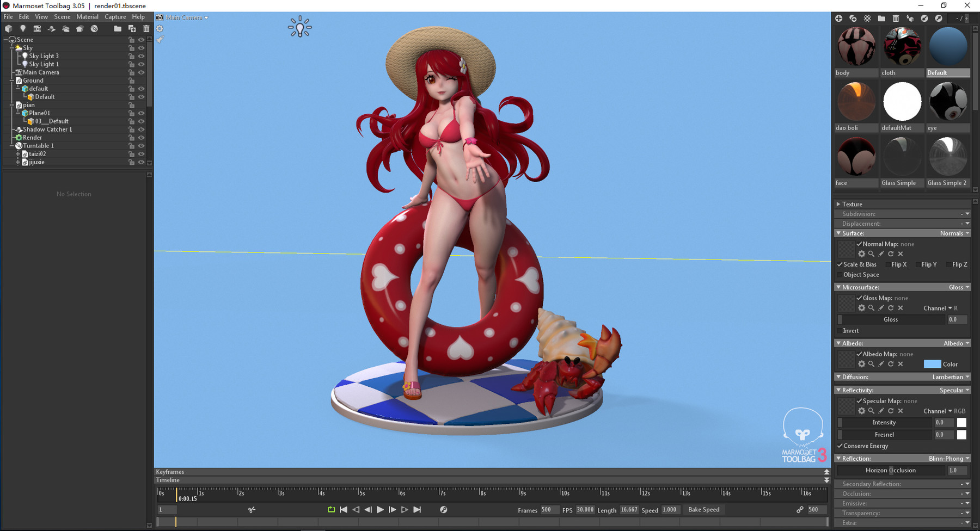The image size is (980, 531).
Task: Click the blue Albedo color swatch
Action: (932, 364)
